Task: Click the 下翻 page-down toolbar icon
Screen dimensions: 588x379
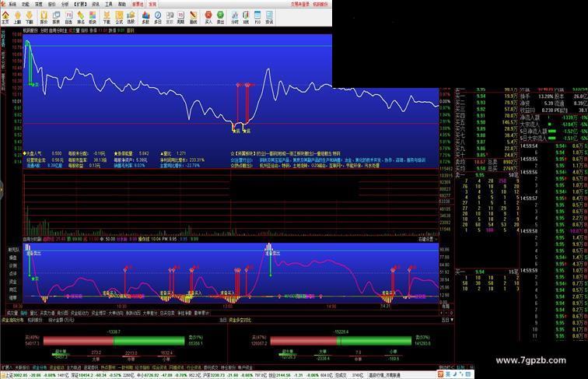Action: click(x=30, y=17)
